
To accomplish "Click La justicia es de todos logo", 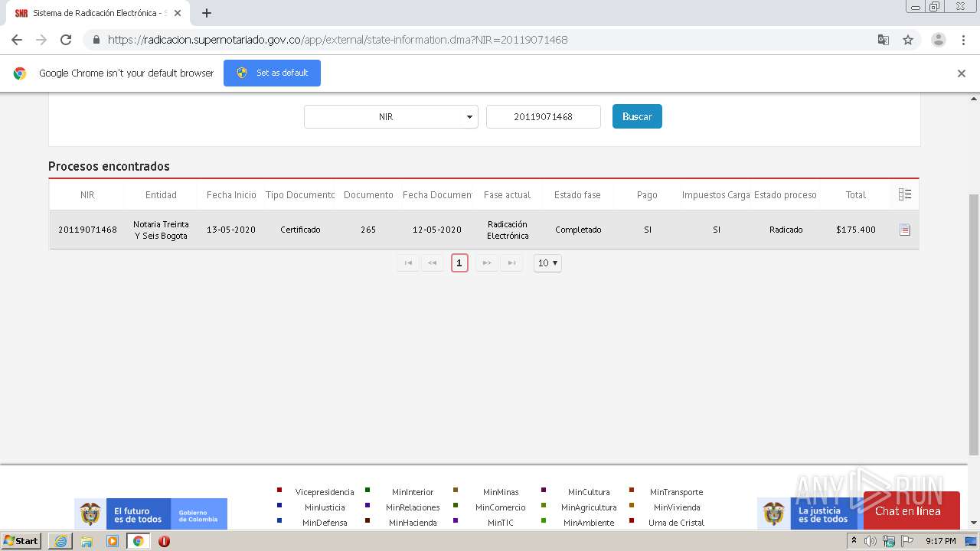I will (x=810, y=514).
